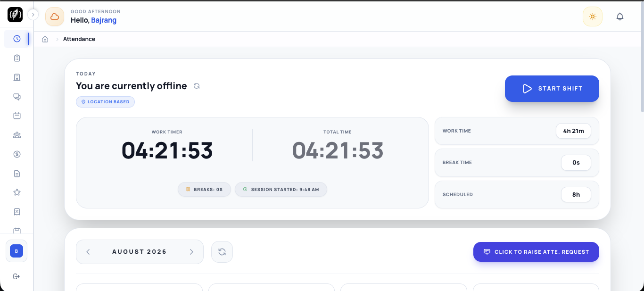Click the home icon in the breadcrumb
Screen dimensions: 644x291
coord(45,39)
